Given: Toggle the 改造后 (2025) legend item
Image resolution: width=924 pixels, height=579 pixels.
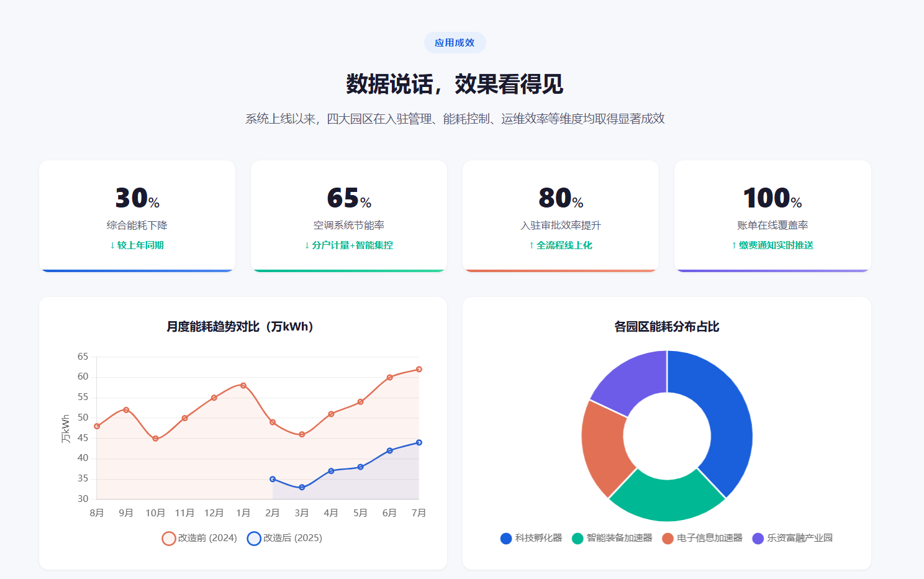Looking at the screenshot, I should click(x=284, y=538).
